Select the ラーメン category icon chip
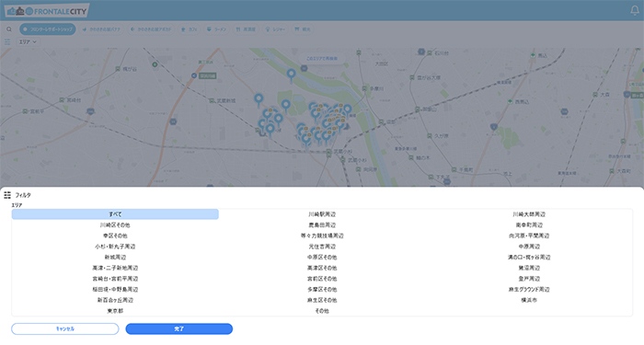Viewport: 644px width, 345px height. [x=216, y=29]
